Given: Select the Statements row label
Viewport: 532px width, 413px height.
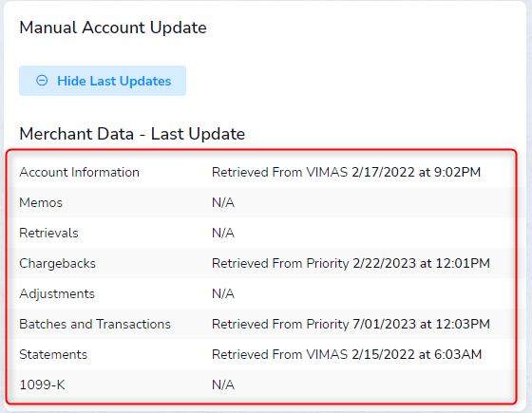Looking at the screenshot, I should point(53,355).
